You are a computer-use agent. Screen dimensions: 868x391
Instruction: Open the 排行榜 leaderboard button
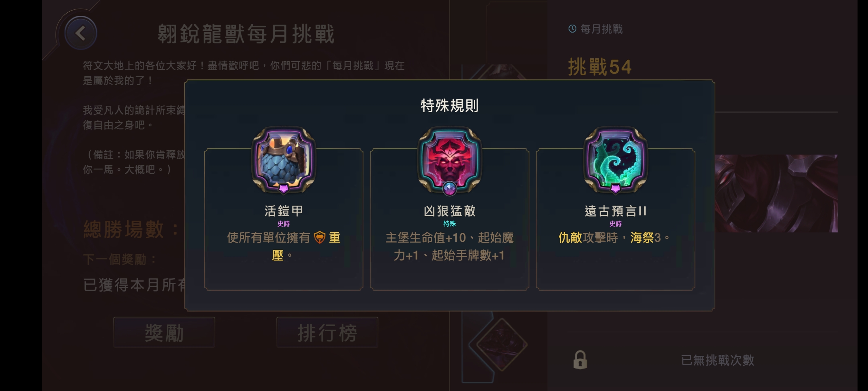coord(327,332)
